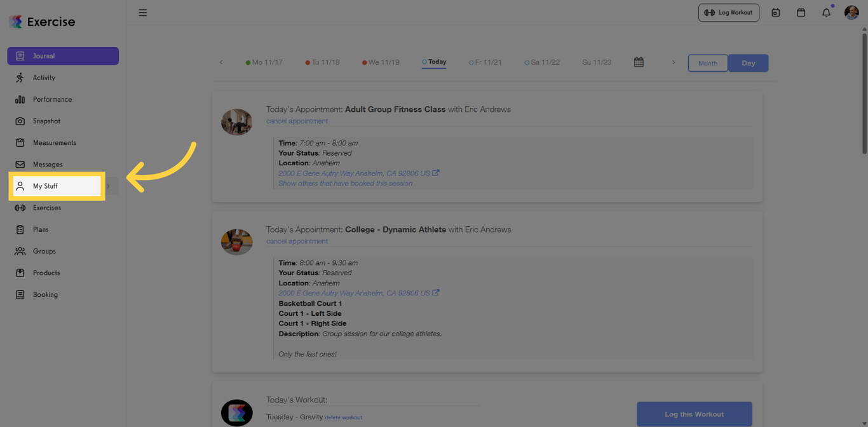Open the notifications bell icon

click(826, 13)
